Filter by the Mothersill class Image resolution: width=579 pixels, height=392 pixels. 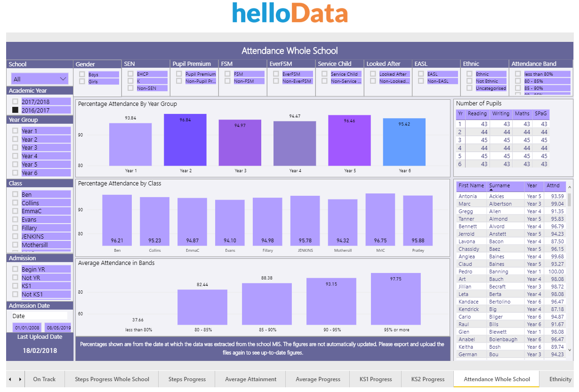(14, 245)
